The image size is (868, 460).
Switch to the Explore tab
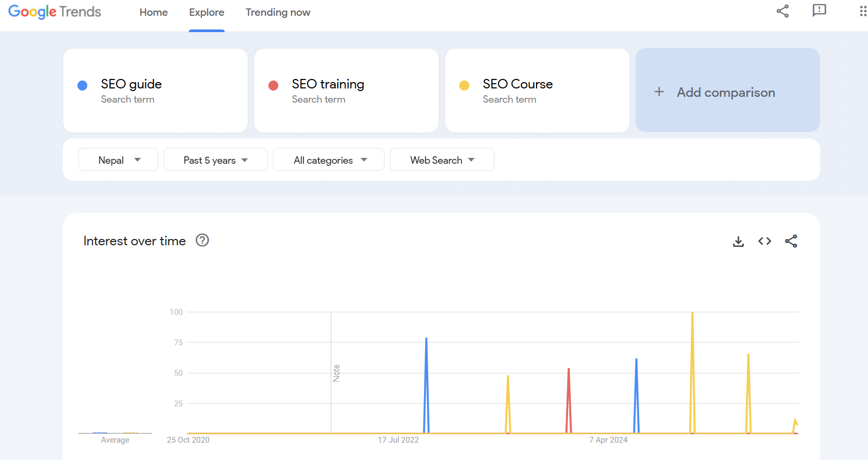(x=207, y=12)
